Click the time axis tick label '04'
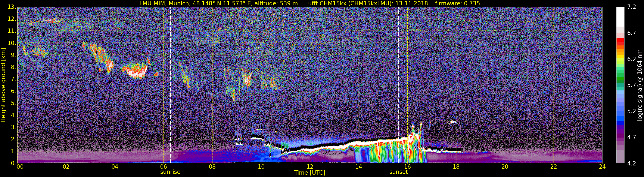The width and height of the screenshot is (644, 177). (x=115, y=167)
